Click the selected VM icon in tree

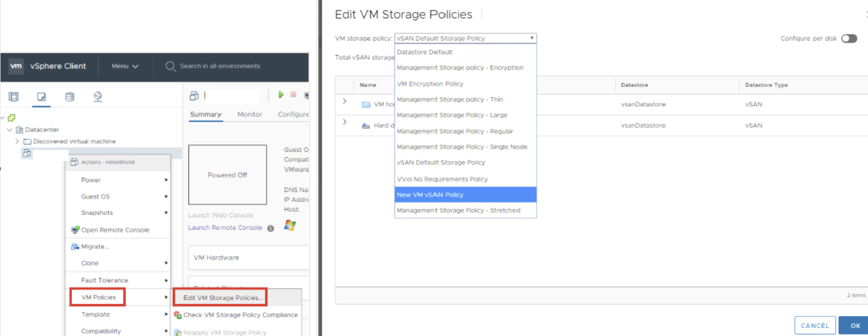tap(27, 153)
